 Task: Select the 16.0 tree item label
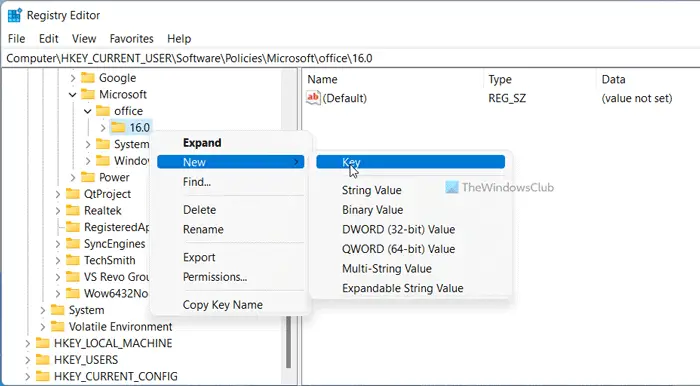[x=140, y=128]
